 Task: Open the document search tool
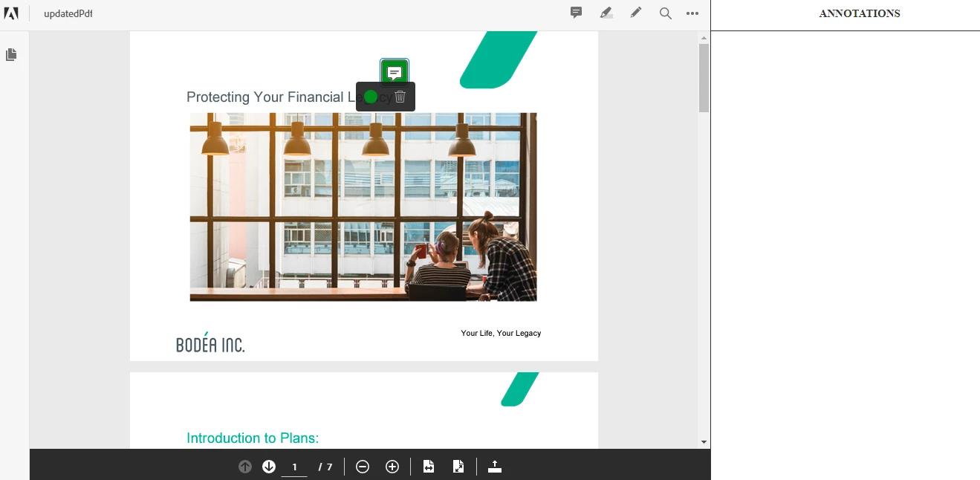666,13
